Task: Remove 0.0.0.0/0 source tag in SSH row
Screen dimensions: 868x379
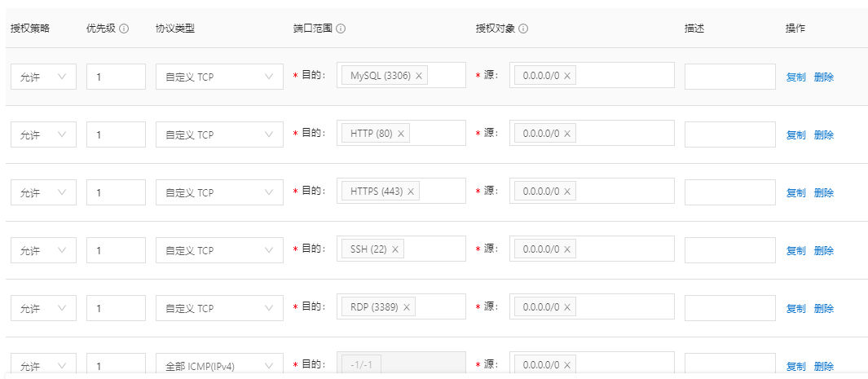Action: pos(567,249)
